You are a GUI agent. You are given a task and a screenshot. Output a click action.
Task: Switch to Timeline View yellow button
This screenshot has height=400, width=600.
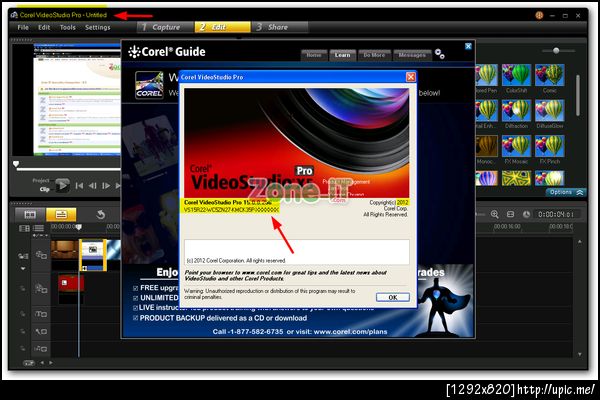coord(61,214)
